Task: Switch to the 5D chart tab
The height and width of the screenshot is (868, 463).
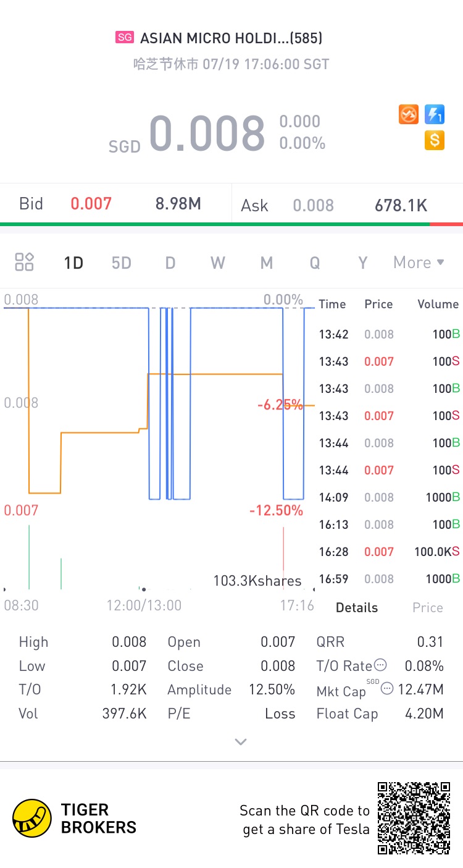Action: coord(122,263)
